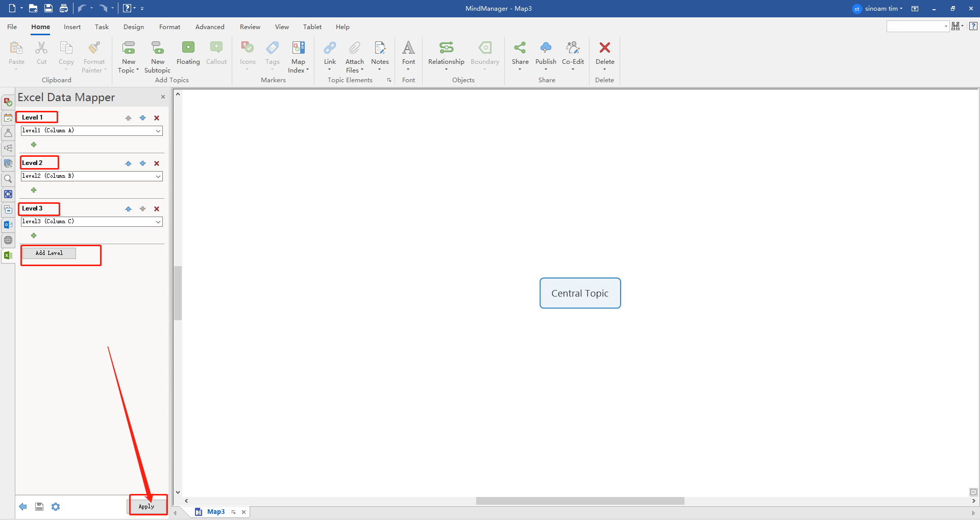Open the Search sidebar panel
The image size is (980, 520).
(x=8, y=179)
